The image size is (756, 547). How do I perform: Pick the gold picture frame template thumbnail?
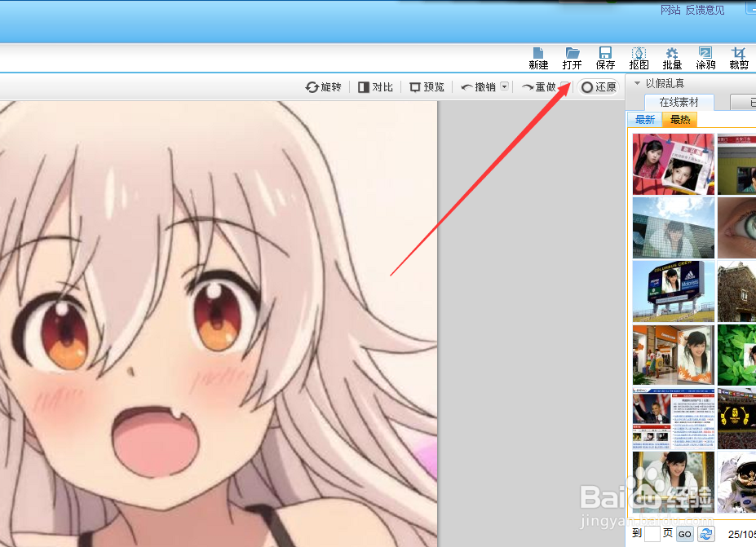(x=674, y=482)
